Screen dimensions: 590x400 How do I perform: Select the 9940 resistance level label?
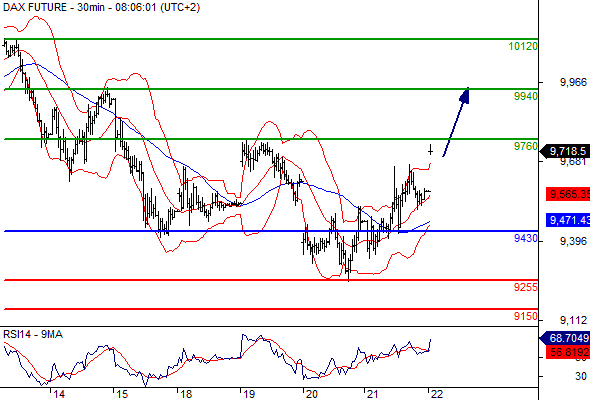pos(526,96)
